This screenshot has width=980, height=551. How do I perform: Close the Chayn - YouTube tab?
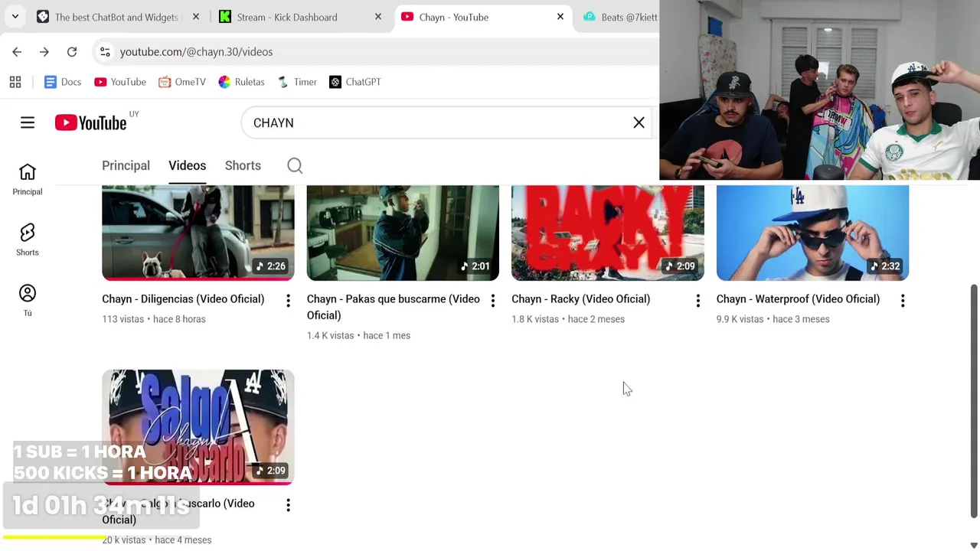(x=560, y=17)
